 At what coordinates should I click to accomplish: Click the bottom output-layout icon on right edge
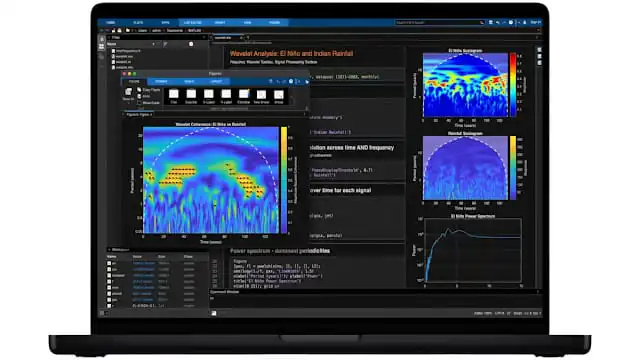tap(540, 62)
